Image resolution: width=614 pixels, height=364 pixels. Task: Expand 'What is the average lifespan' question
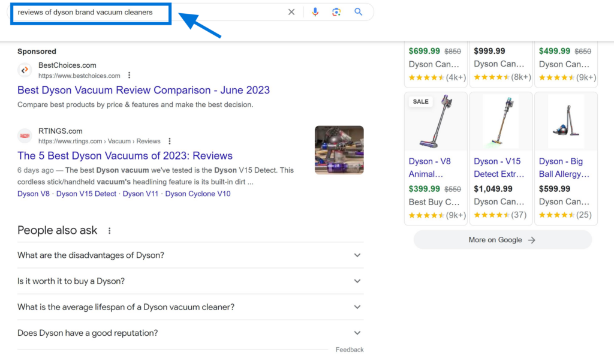pyautogui.click(x=357, y=306)
